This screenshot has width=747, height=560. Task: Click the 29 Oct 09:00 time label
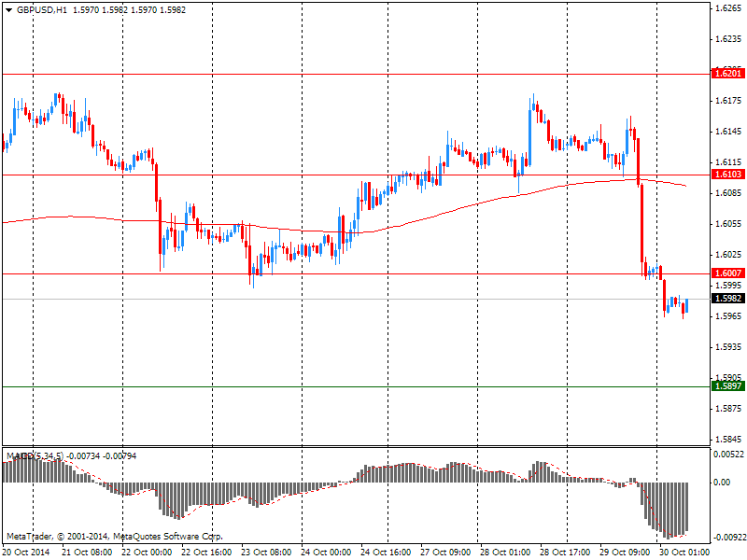click(x=625, y=552)
